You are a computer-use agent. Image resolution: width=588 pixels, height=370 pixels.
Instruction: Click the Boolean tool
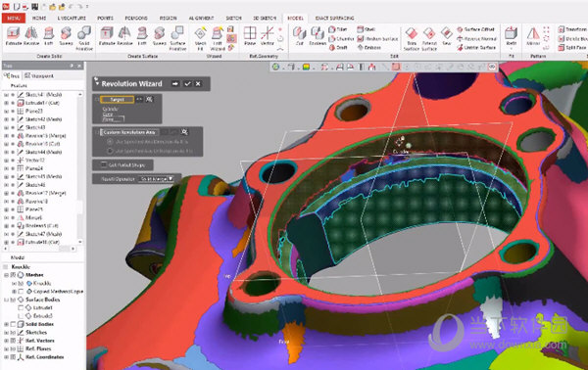318,36
